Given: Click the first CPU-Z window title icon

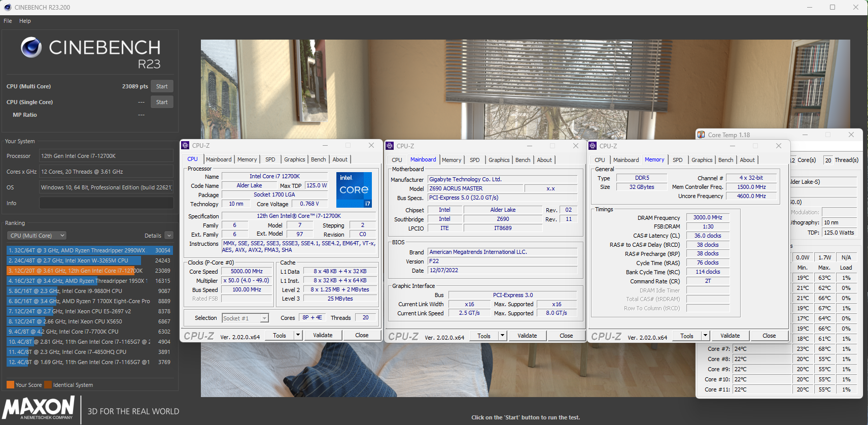Looking at the screenshot, I should (x=186, y=145).
